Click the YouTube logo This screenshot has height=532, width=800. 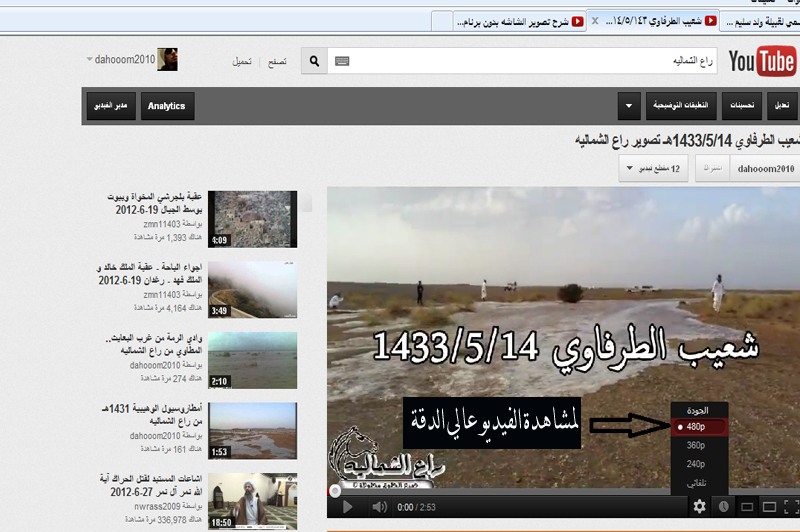762,61
